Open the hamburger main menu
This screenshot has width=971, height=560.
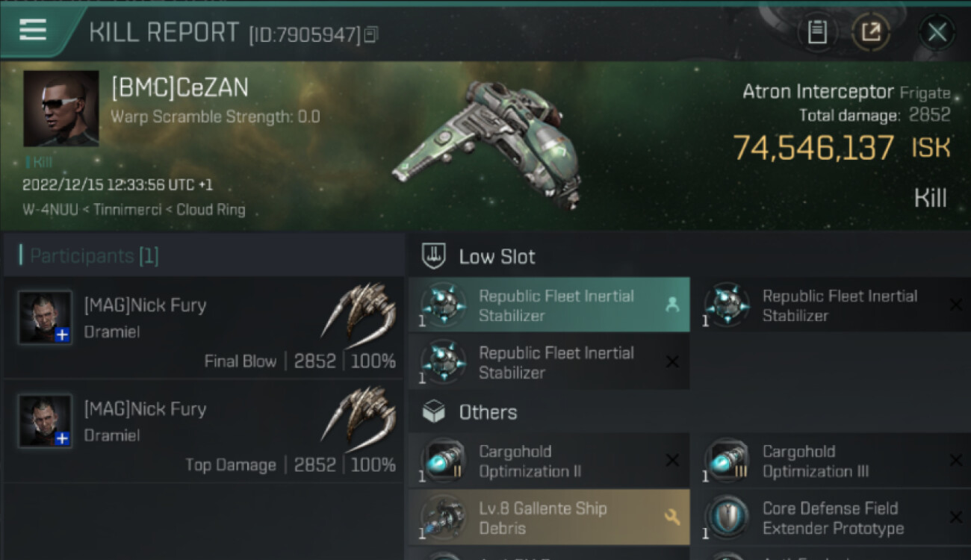click(x=33, y=31)
